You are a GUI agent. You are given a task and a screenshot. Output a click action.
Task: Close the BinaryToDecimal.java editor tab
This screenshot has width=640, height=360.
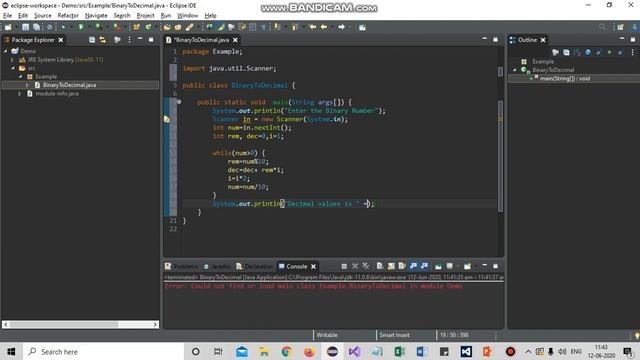(235, 40)
